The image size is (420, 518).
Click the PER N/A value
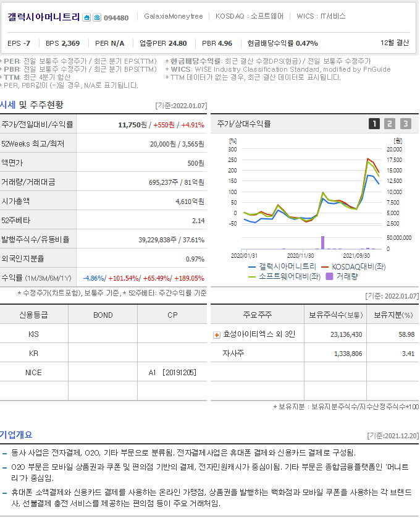pyautogui.click(x=109, y=43)
